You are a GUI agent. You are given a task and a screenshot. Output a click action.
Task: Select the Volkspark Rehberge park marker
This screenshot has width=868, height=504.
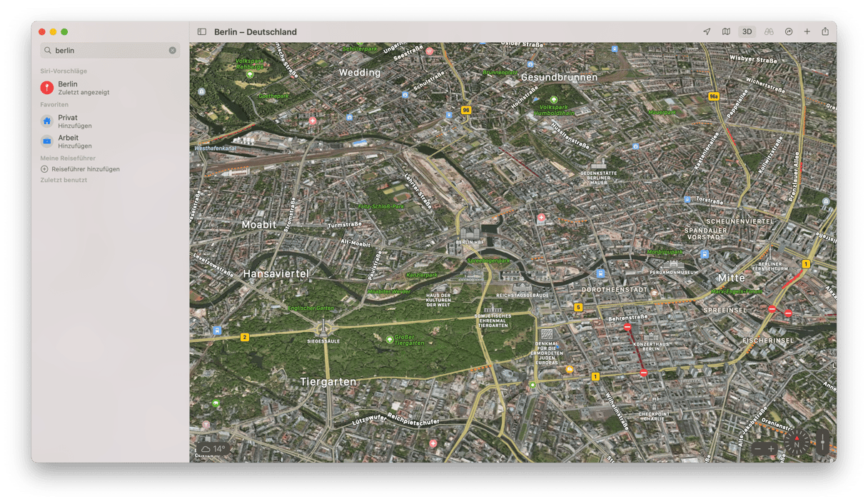coord(250,74)
